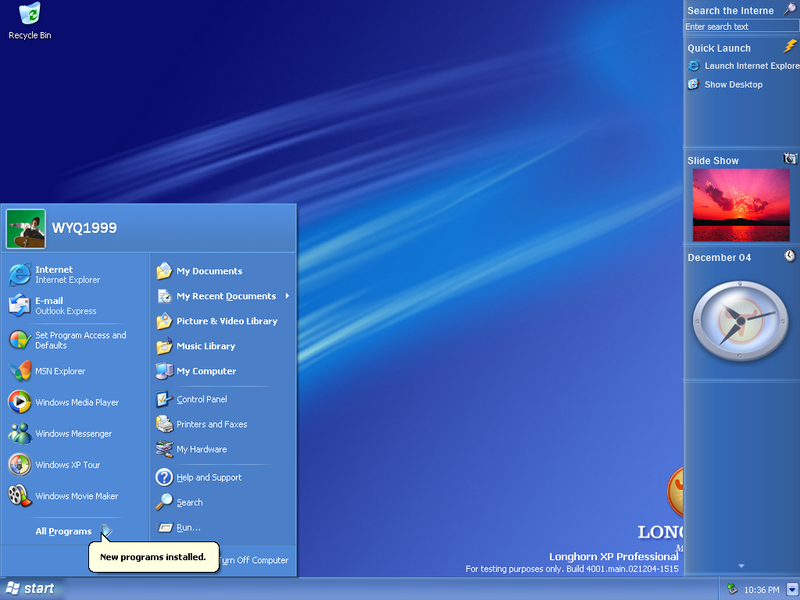Viewport: 800px width, 600px height.
Task: Click the analog clock in the sidebar
Action: [x=741, y=321]
